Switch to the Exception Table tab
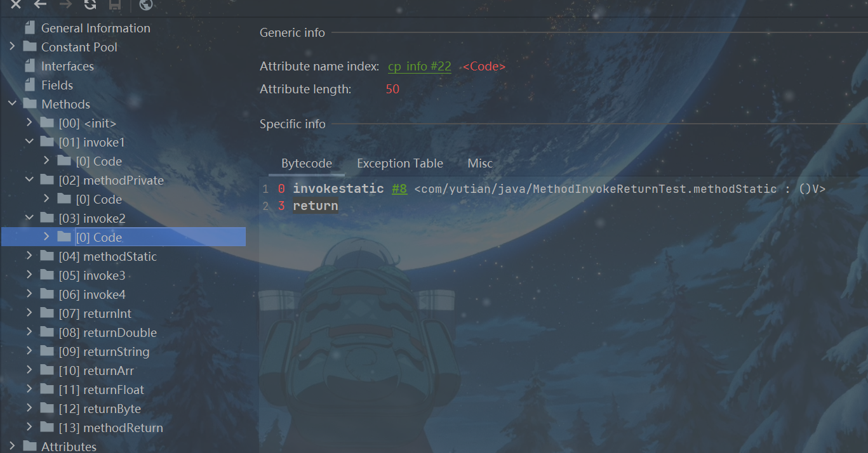Viewport: 868px width, 453px height. (399, 163)
